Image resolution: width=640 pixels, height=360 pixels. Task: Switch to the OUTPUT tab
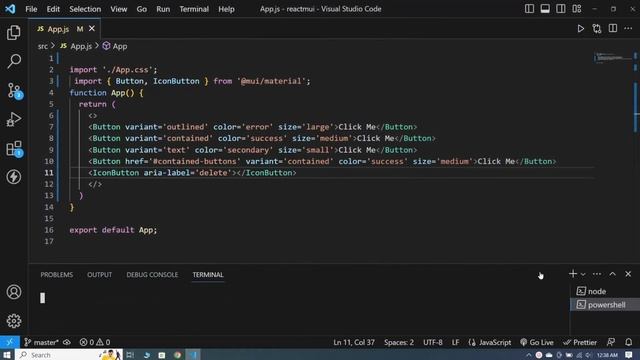pos(99,275)
